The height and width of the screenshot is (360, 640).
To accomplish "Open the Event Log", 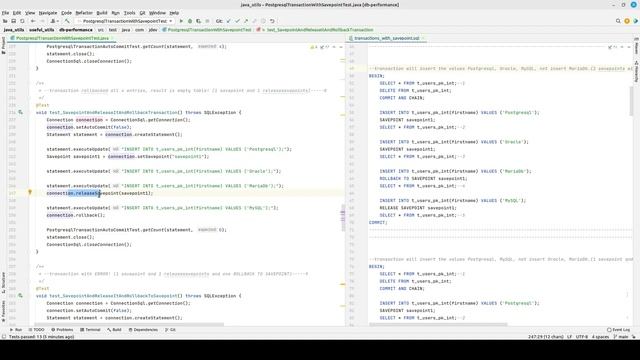I will [618, 329].
